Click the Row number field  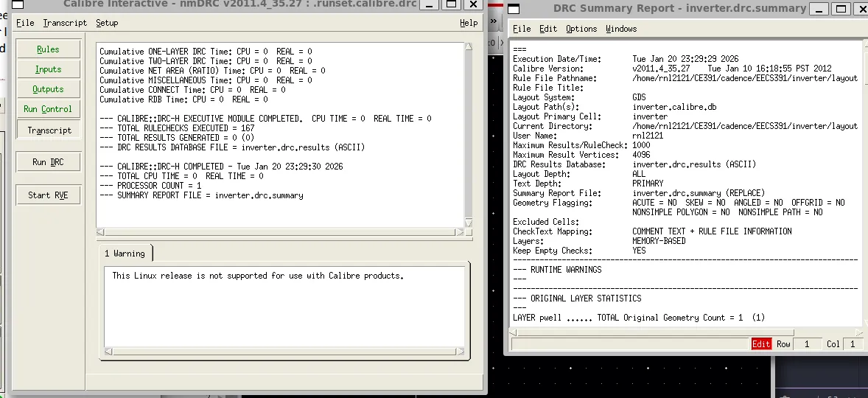point(806,344)
